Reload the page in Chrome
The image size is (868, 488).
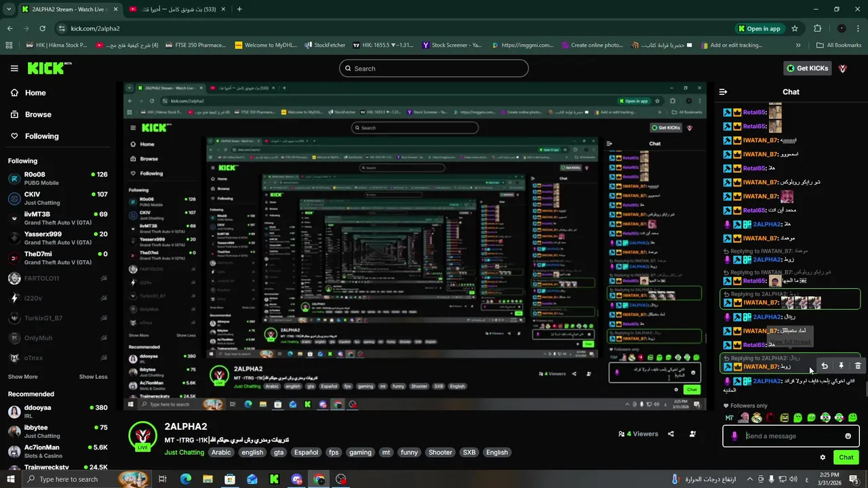(x=42, y=28)
